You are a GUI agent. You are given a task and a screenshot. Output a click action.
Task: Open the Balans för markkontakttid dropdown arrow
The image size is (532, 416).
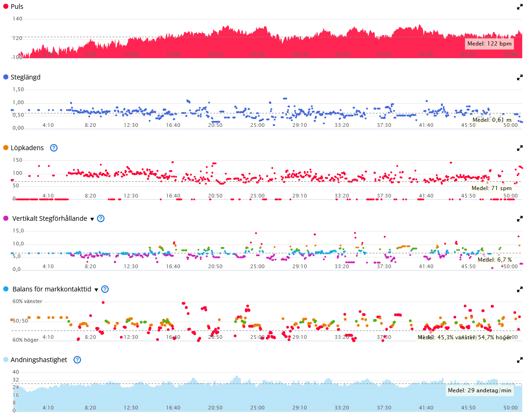(96, 290)
